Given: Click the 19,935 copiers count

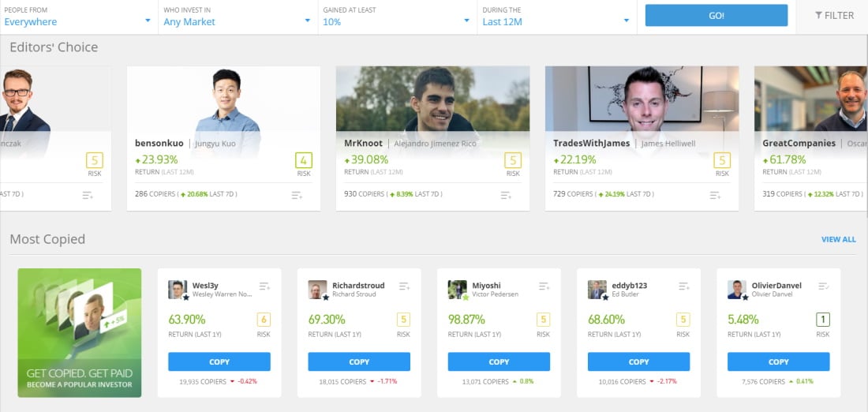Looking at the screenshot, I should pos(203,381).
